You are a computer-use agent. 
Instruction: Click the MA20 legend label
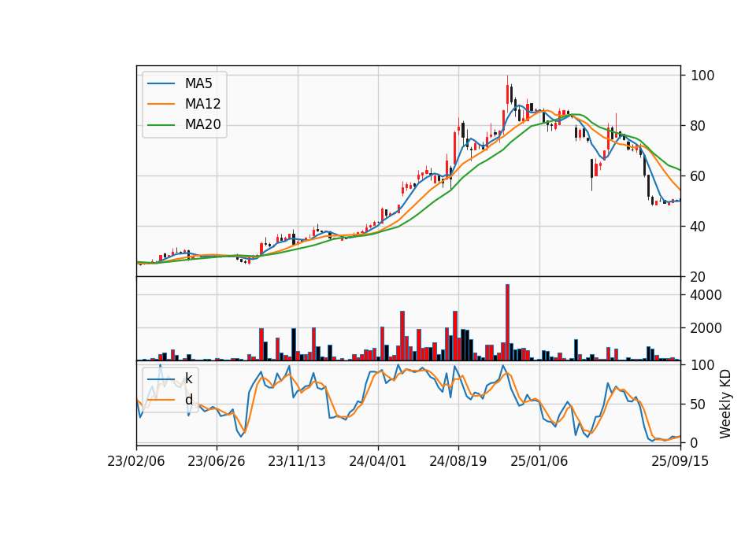[202, 125]
